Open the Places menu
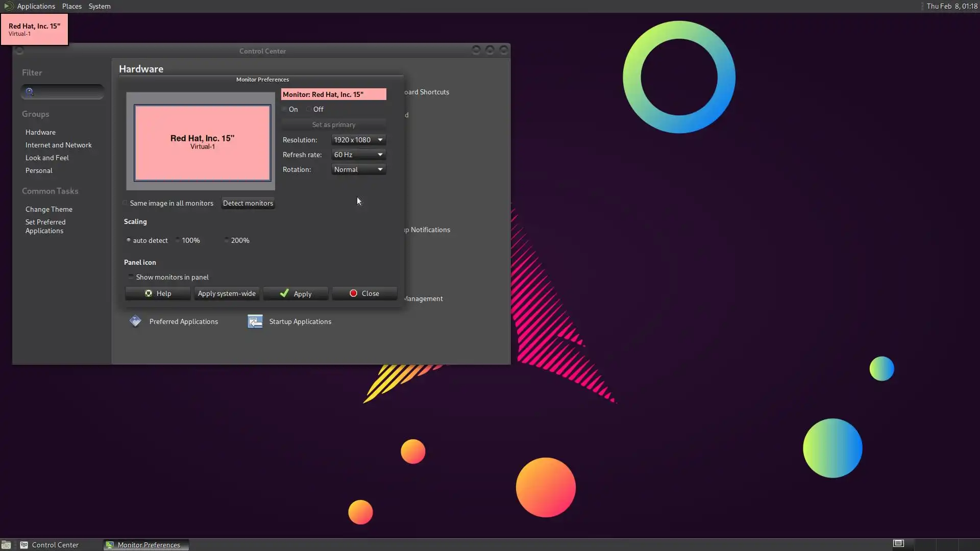 point(71,6)
